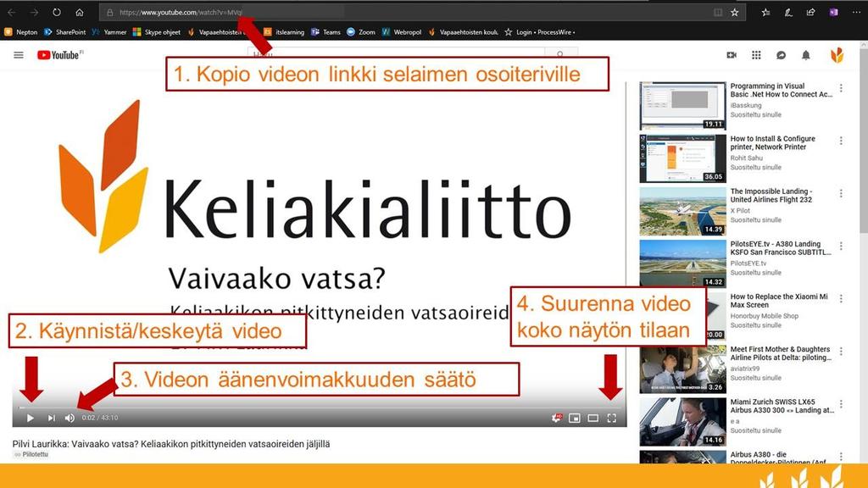Open account avatar menu
868x488 pixels.
click(837, 55)
